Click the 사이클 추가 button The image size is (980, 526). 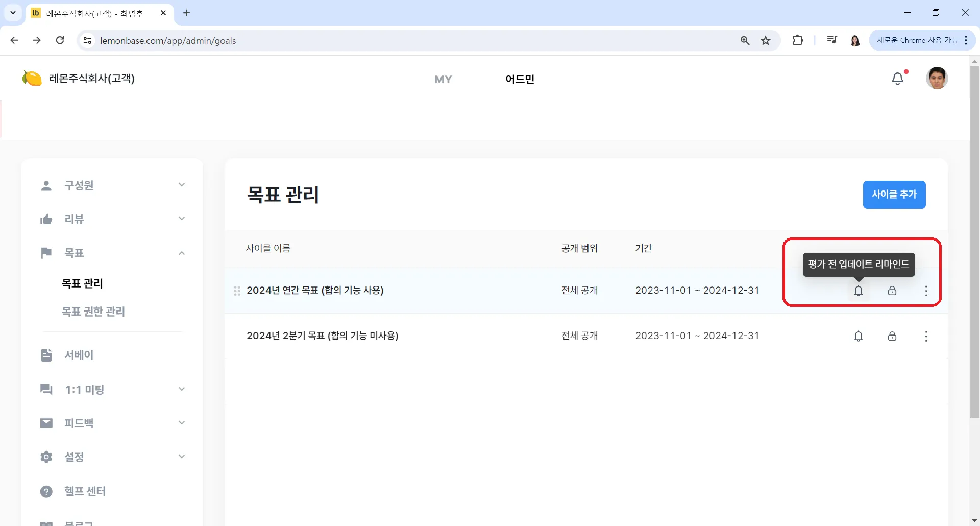tap(894, 195)
